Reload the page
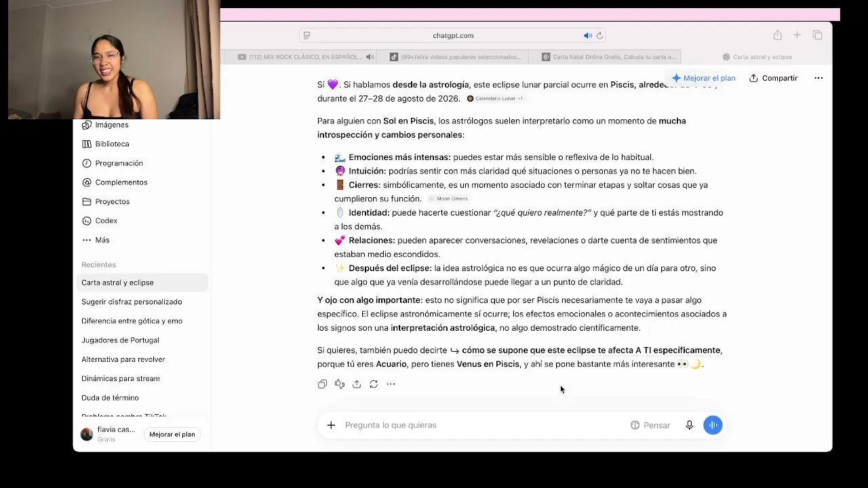The width and height of the screenshot is (868, 488). [599, 35]
